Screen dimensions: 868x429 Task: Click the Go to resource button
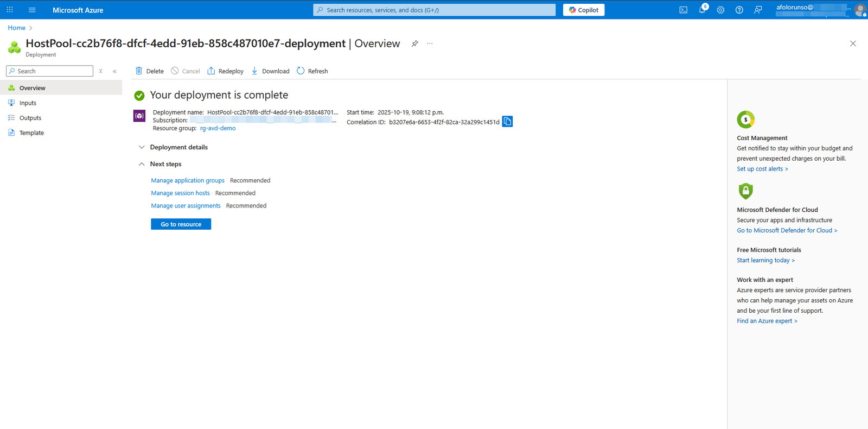click(x=181, y=224)
